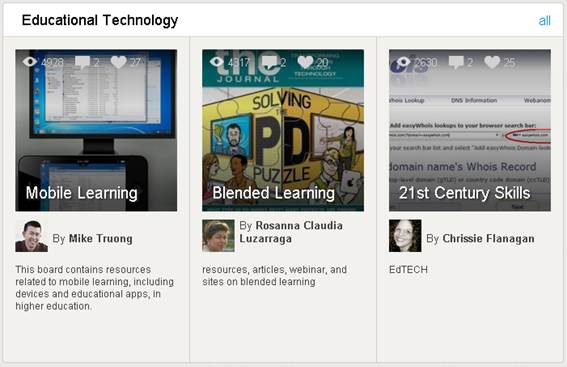
Task: Open the 21st Century Skills board title
Action: [x=465, y=193]
